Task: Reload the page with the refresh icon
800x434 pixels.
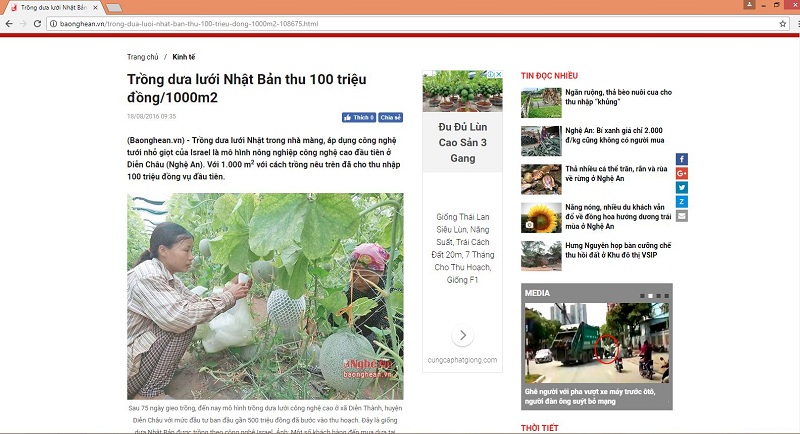Action: [x=37, y=23]
